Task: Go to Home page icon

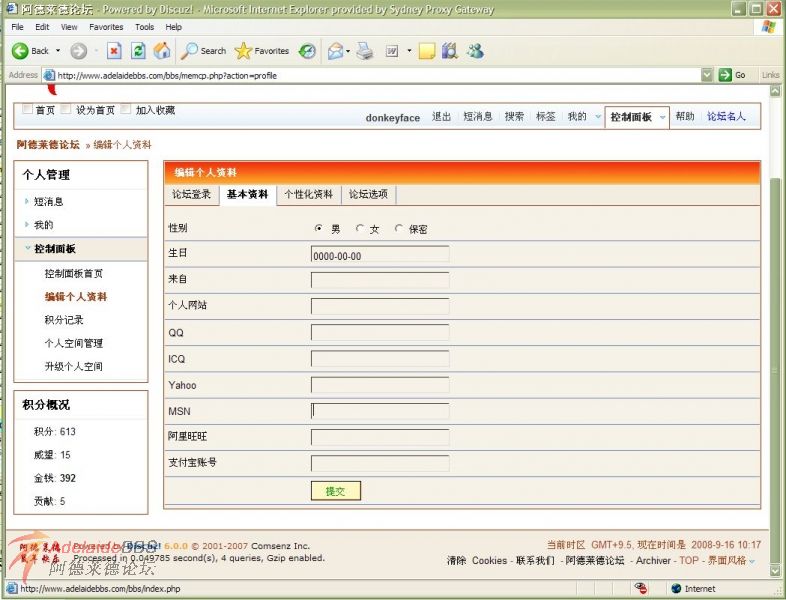Action: coord(161,51)
